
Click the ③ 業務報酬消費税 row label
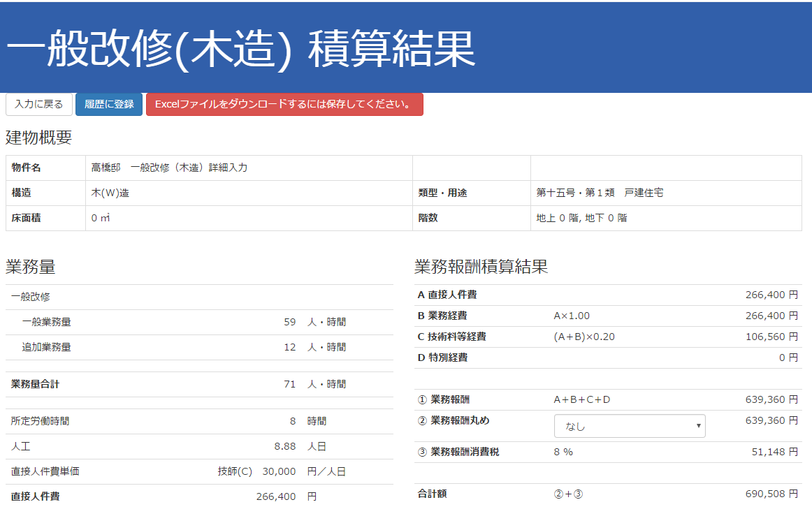pos(458,452)
